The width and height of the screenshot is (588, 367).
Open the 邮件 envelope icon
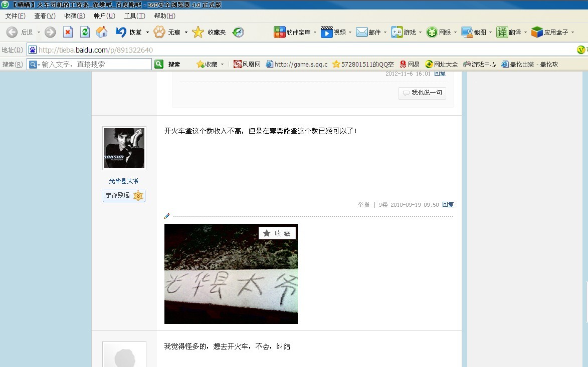(x=361, y=32)
